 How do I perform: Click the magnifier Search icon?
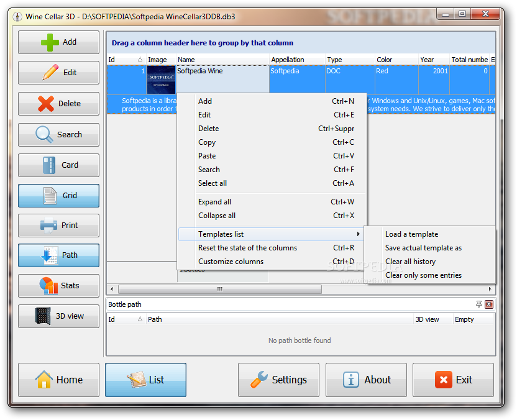[44, 134]
